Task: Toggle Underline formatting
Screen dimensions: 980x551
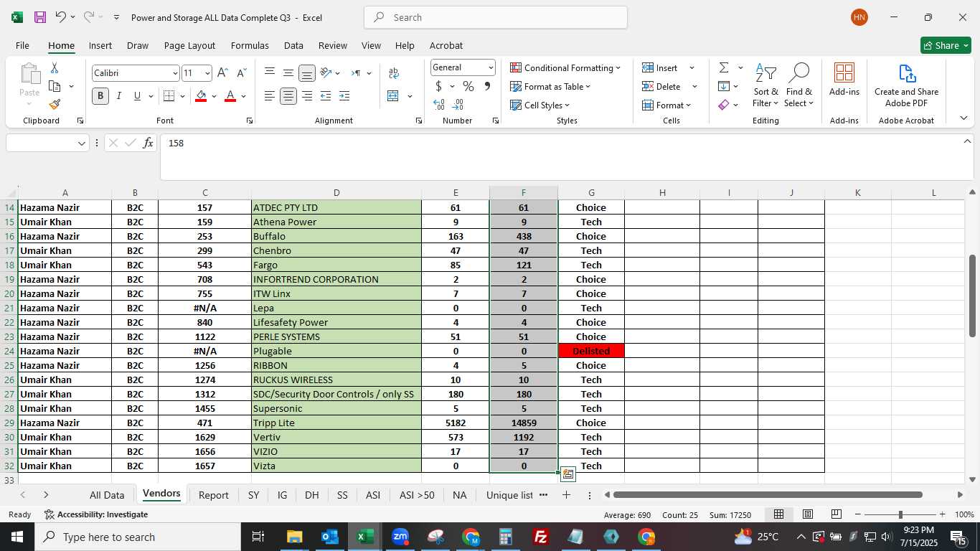Action: [x=137, y=96]
